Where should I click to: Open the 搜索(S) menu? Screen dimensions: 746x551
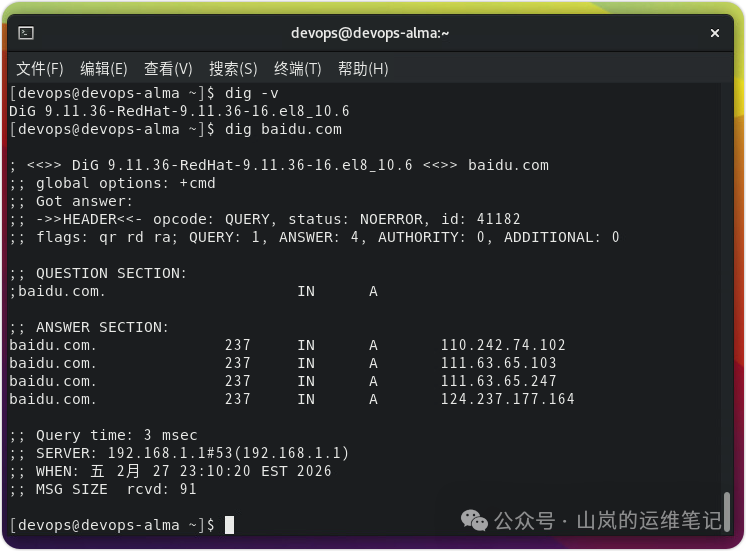coord(233,69)
